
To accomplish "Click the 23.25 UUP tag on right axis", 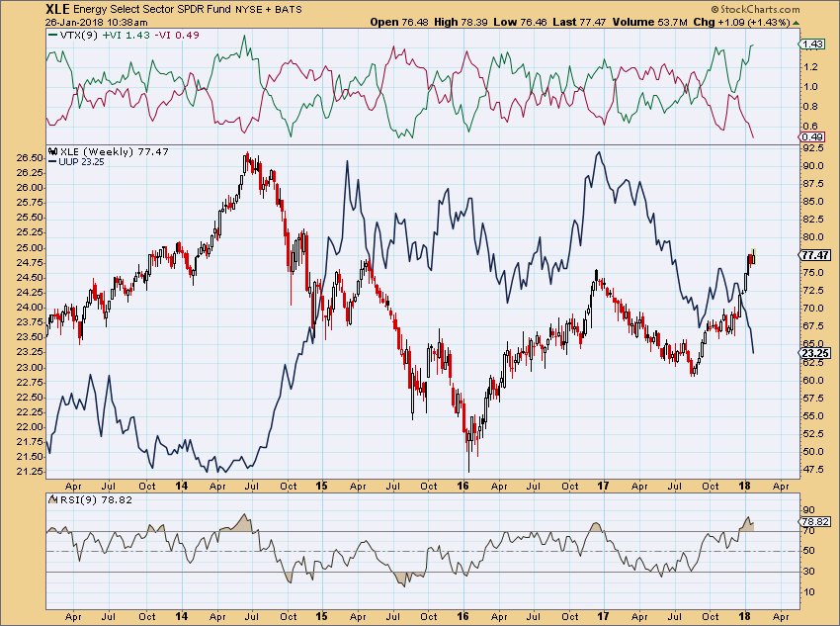I will click(x=816, y=353).
